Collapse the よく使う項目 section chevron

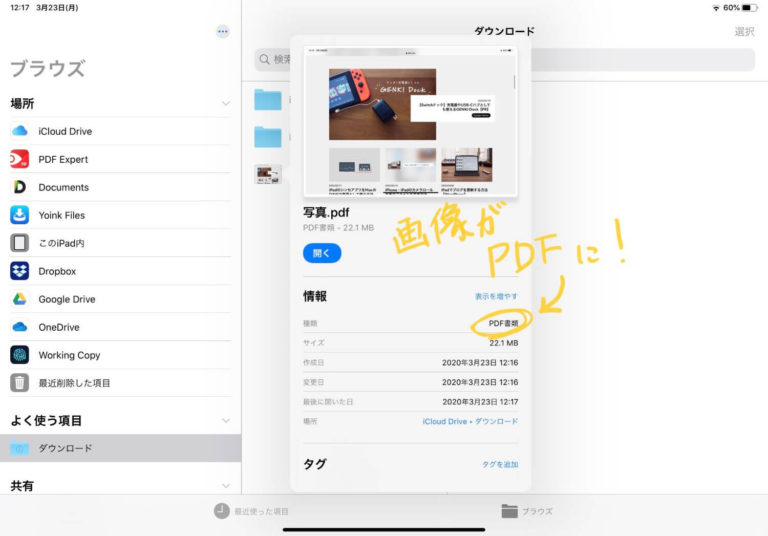tap(226, 420)
